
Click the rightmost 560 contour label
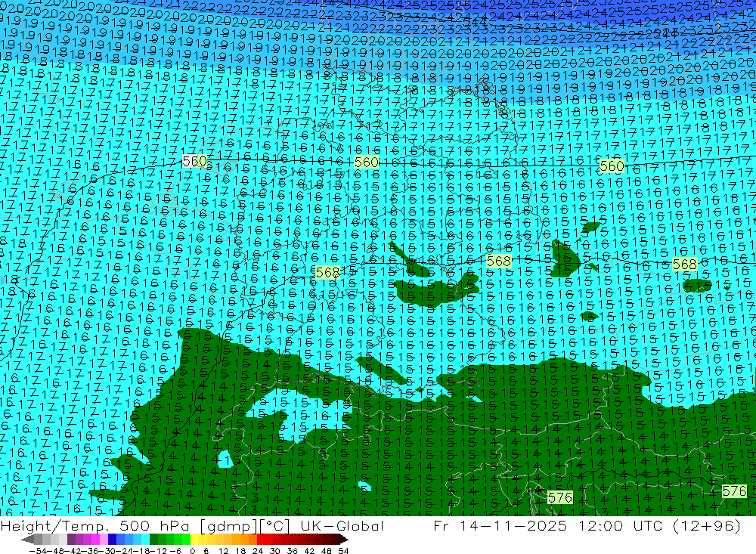pos(612,167)
